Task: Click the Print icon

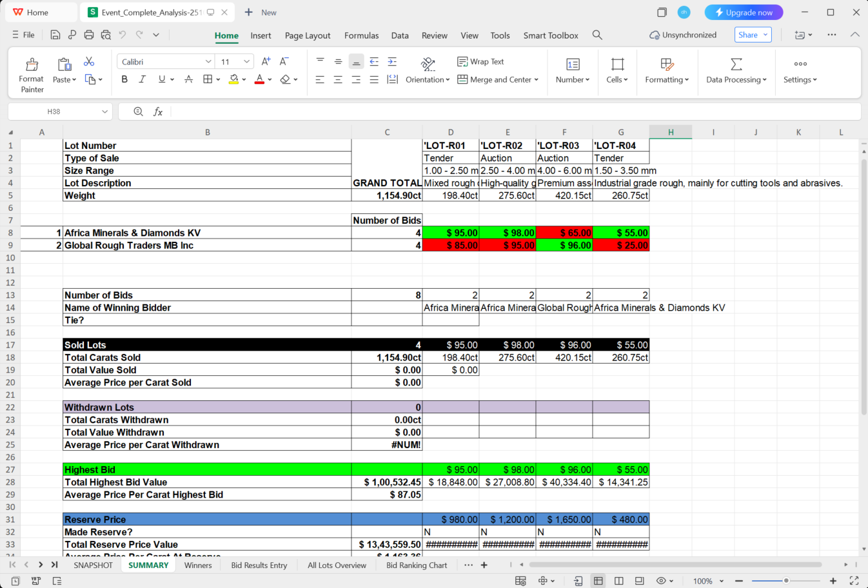Action: [x=89, y=35]
